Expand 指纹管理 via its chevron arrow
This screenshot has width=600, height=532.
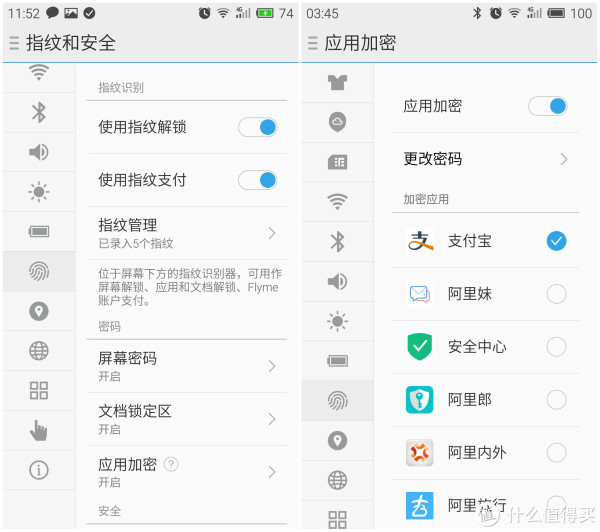[272, 233]
